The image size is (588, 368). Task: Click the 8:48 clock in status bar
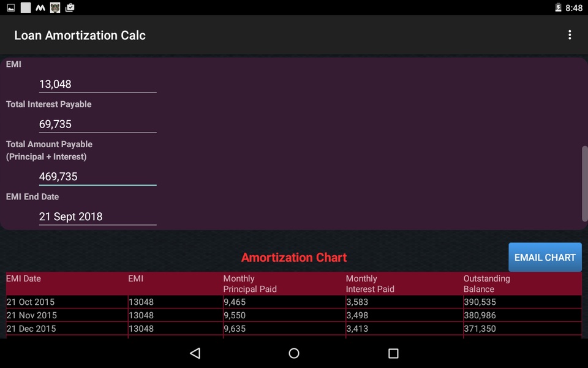point(574,8)
